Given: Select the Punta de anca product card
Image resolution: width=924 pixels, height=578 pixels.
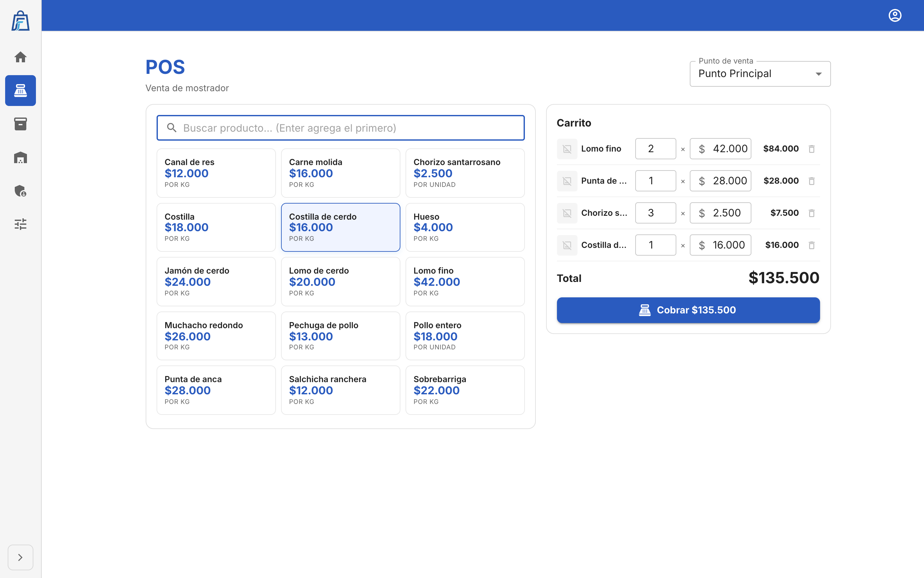Looking at the screenshot, I should click(216, 390).
